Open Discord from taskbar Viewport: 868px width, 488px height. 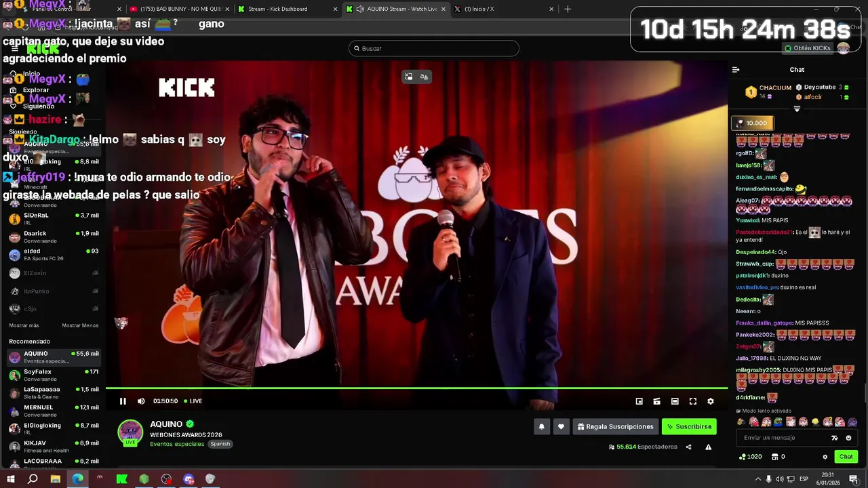189,479
